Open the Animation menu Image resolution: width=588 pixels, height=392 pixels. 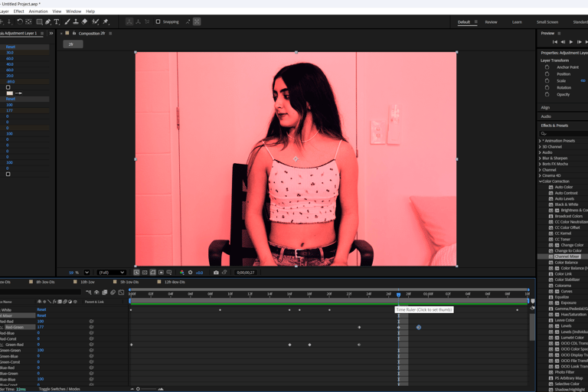38,11
